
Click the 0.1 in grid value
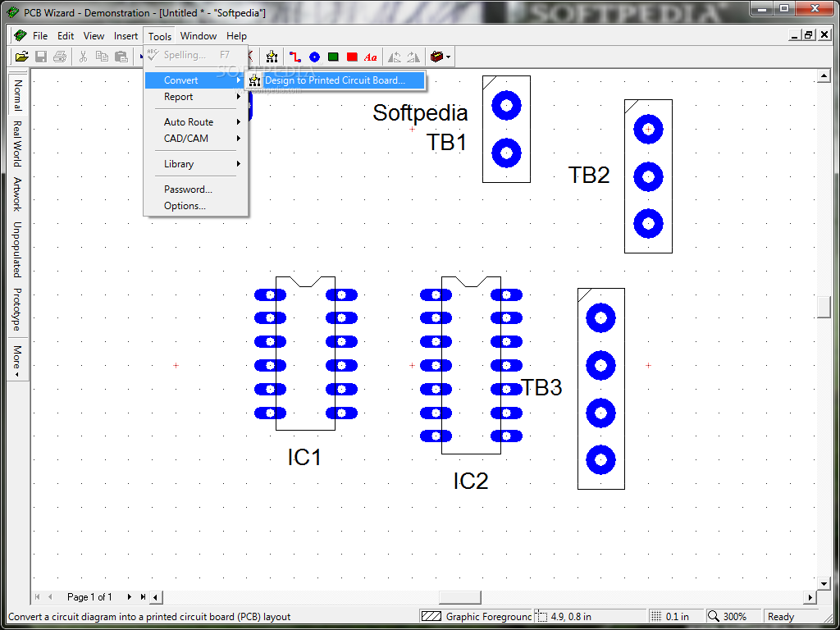(677, 617)
